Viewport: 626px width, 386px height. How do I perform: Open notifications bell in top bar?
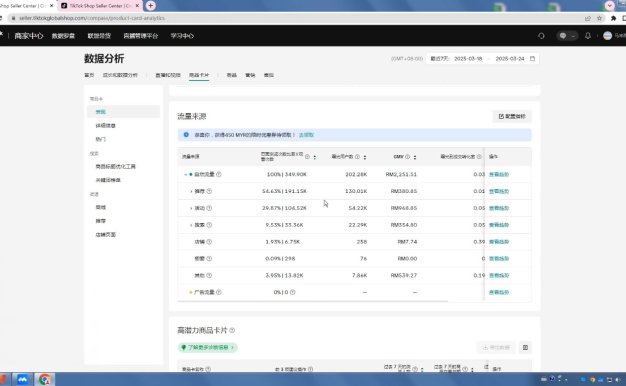[588, 36]
